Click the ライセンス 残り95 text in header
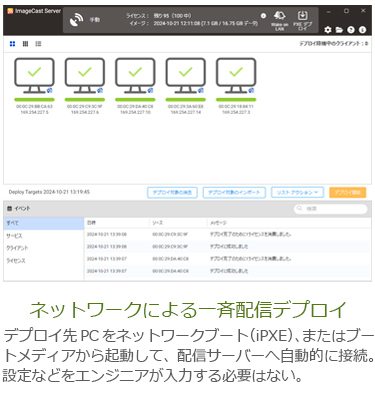The height and width of the screenshot is (393, 375). click(x=159, y=16)
